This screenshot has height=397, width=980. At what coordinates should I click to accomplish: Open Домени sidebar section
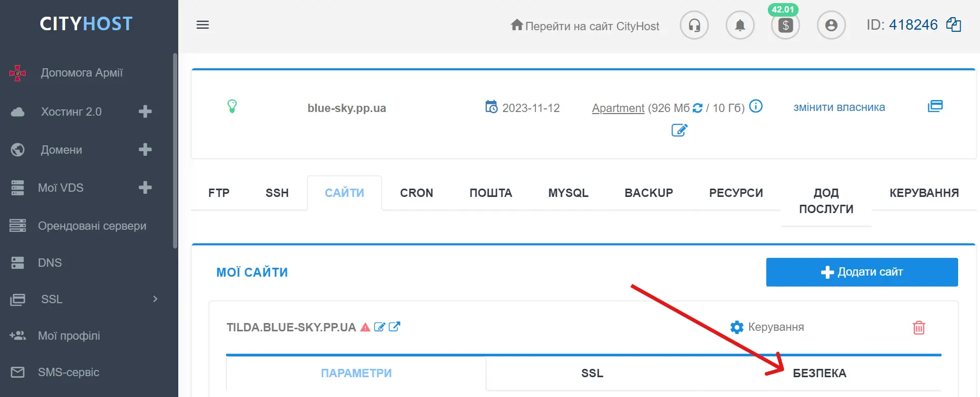[x=62, y=150]
